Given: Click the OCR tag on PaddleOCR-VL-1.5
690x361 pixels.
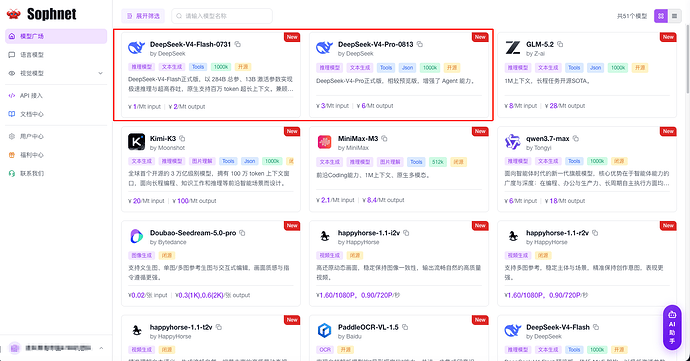Looking at the screenshot, I should tap(325, 350).
